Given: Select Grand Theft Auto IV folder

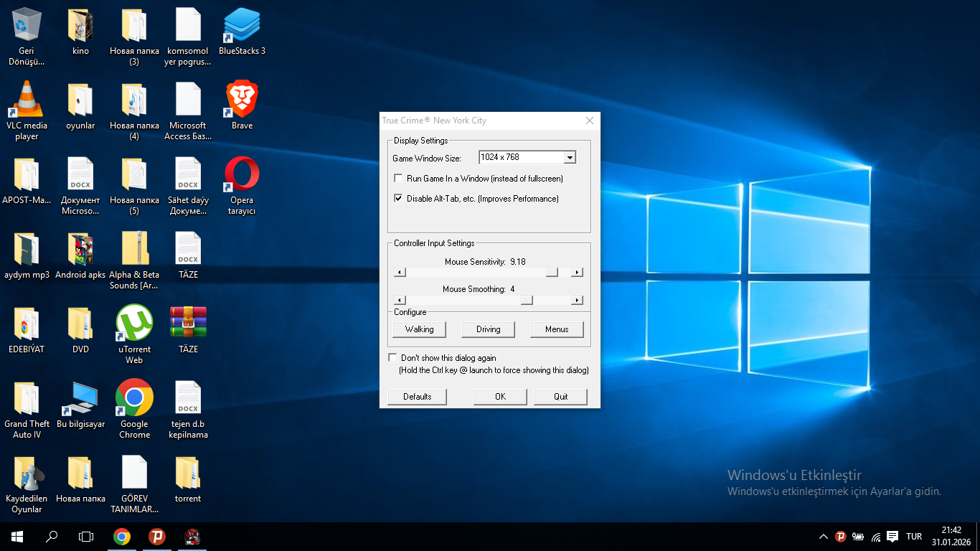Looking at the screenshot, I should [x=27, y=410].
